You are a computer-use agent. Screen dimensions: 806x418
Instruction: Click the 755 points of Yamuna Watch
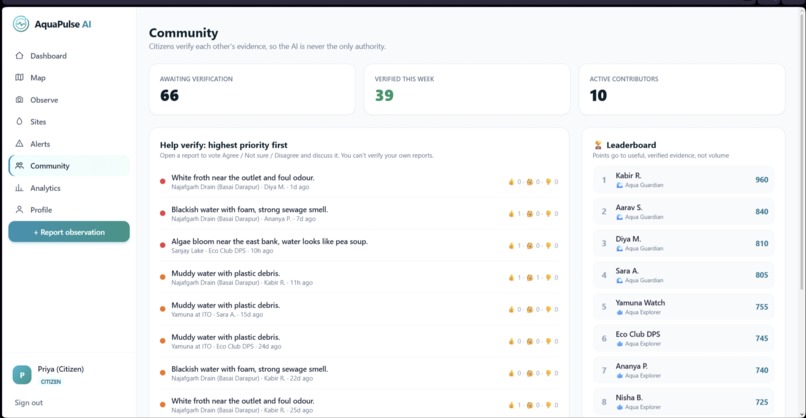click(762, 307)
